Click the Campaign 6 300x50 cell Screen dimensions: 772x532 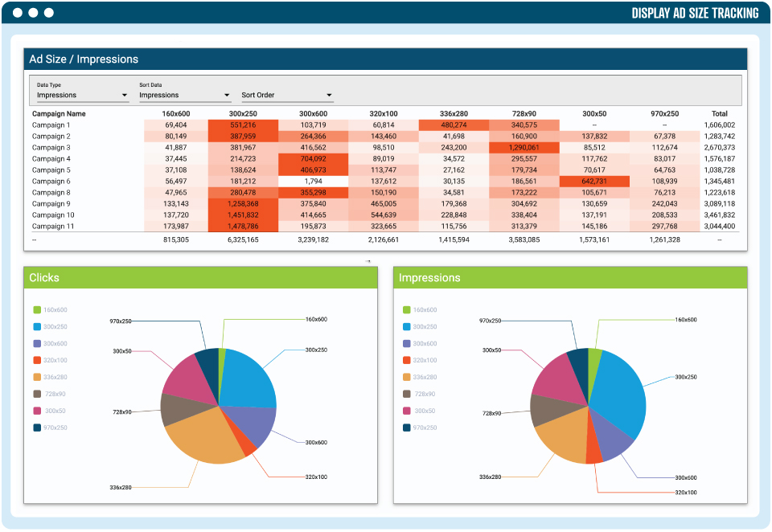coord(594,182)
